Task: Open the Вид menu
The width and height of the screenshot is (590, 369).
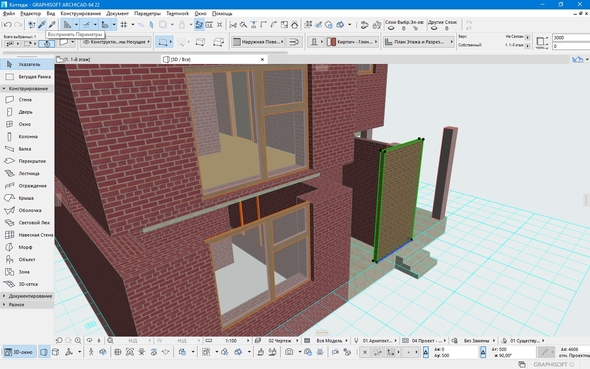Action: [51, 14]
